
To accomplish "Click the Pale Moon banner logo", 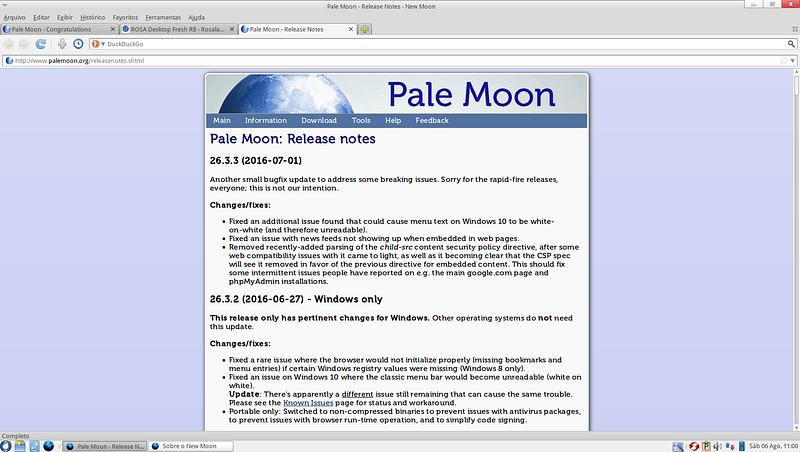I will point(396,94).
